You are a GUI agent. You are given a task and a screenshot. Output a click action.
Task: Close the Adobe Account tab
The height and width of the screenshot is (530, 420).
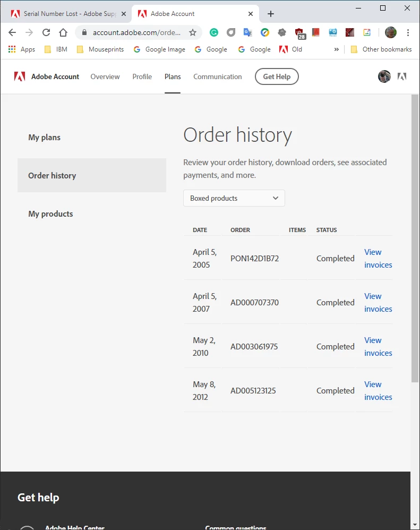(251, 14)
